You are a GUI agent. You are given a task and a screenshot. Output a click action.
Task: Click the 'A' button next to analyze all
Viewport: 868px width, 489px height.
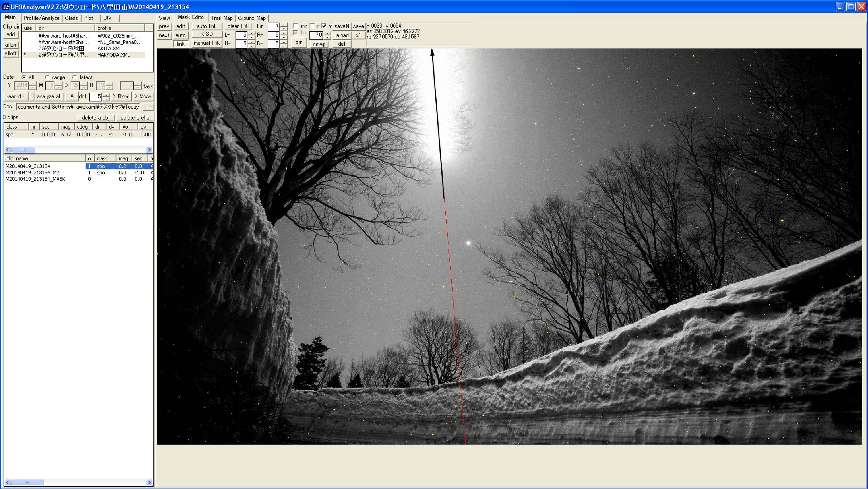(x=72, y=96)
